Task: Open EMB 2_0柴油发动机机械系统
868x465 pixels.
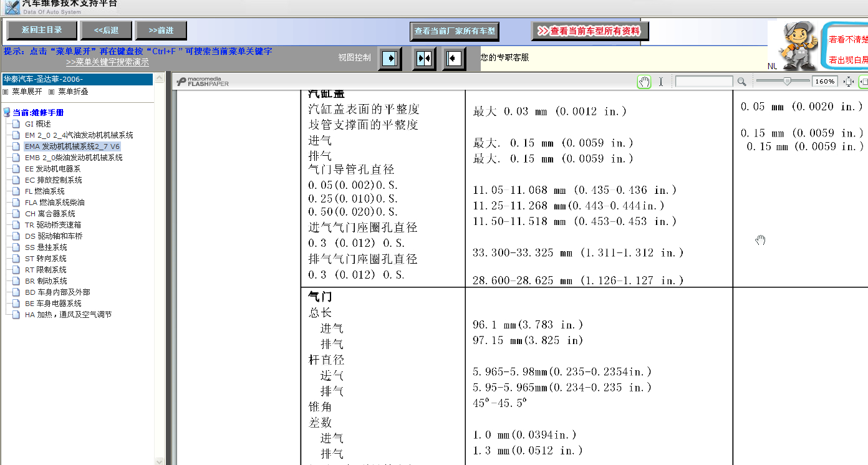Action: click(x=74, y=158)
